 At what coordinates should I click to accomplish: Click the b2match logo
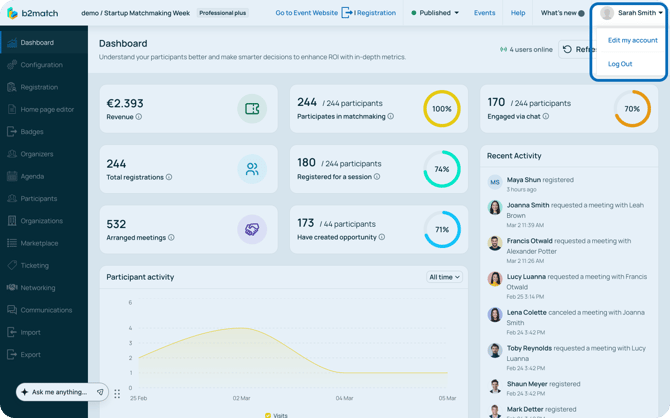(x=32, y=13)
